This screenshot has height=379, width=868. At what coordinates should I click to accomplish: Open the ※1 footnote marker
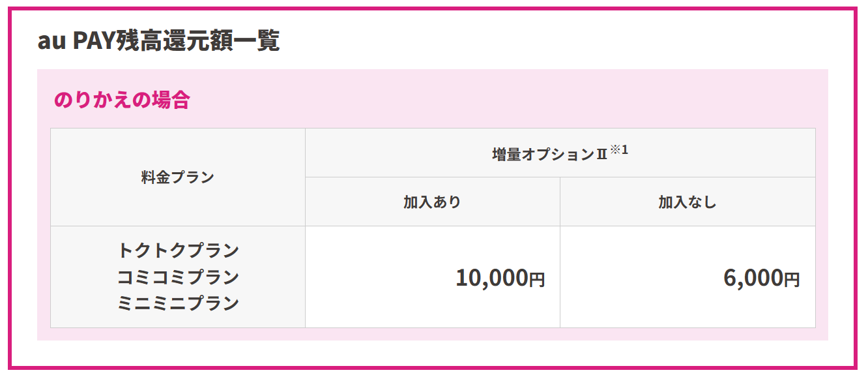[619, 149]
